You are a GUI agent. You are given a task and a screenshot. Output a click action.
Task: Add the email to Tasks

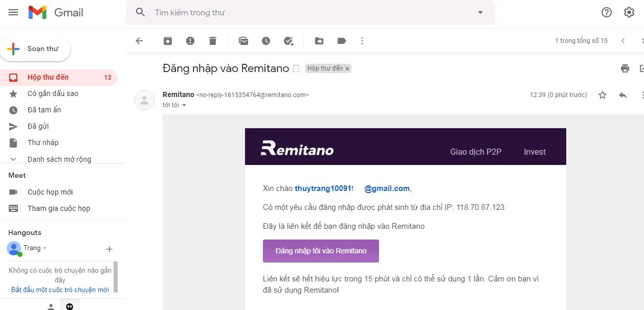tap(288, 41)
